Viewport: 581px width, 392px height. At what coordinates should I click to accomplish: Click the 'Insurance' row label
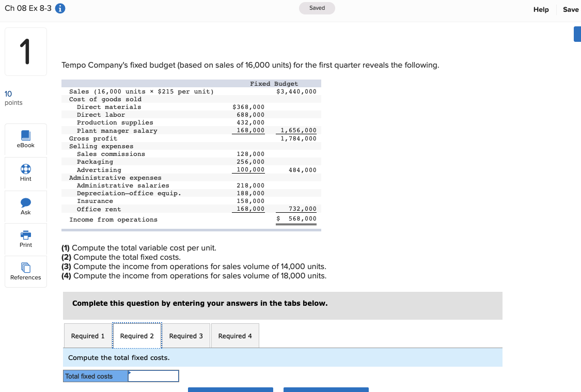(x=95, y=201)
